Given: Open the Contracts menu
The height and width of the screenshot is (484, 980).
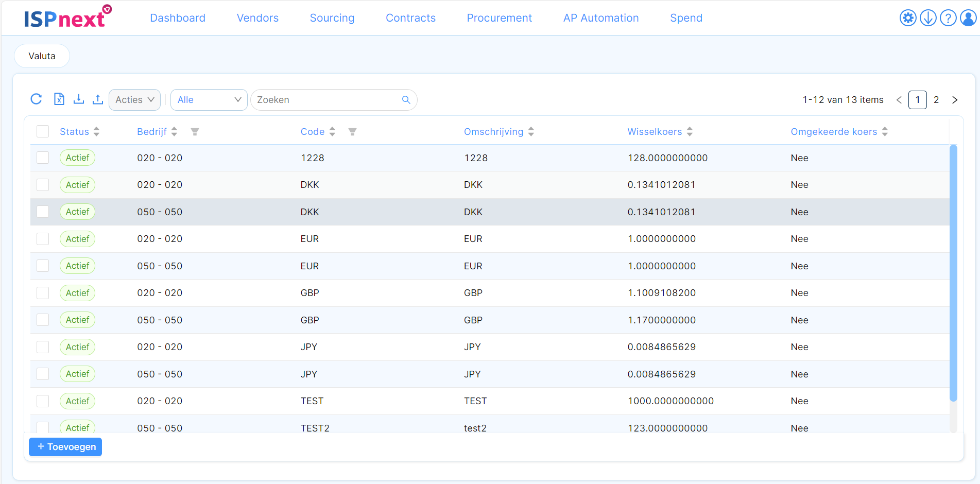Looking at the screenshot, I should pos(410,18).
